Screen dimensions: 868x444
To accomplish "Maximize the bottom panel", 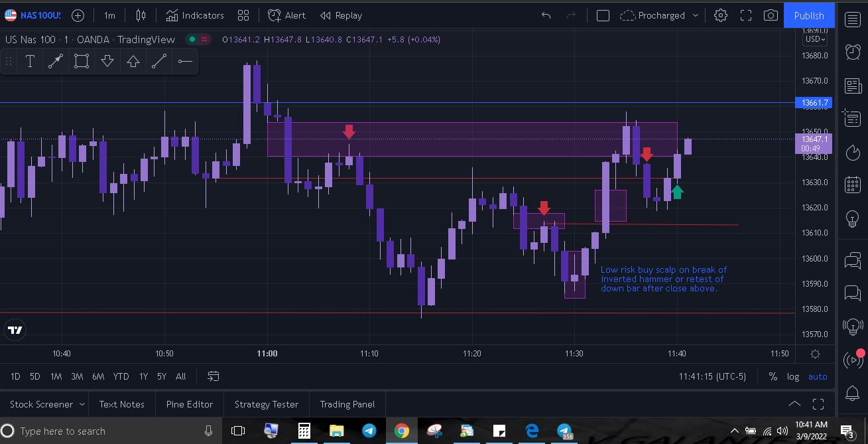I will point(818,404).
